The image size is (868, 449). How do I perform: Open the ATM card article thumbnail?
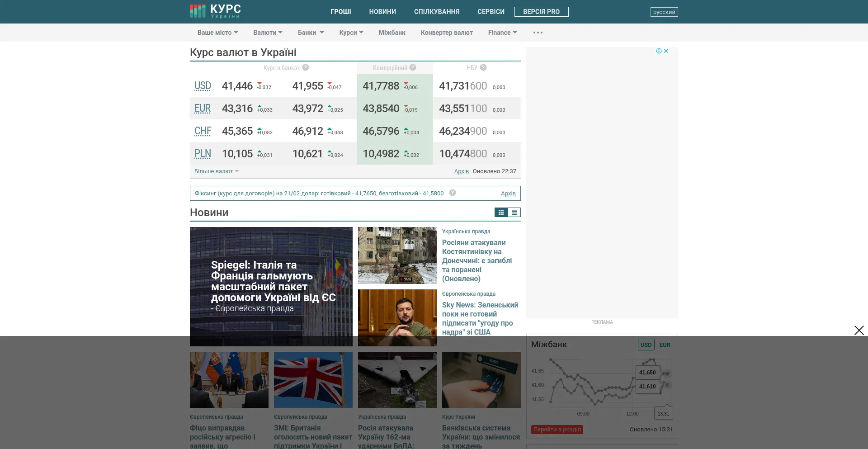tap(481, 380)
